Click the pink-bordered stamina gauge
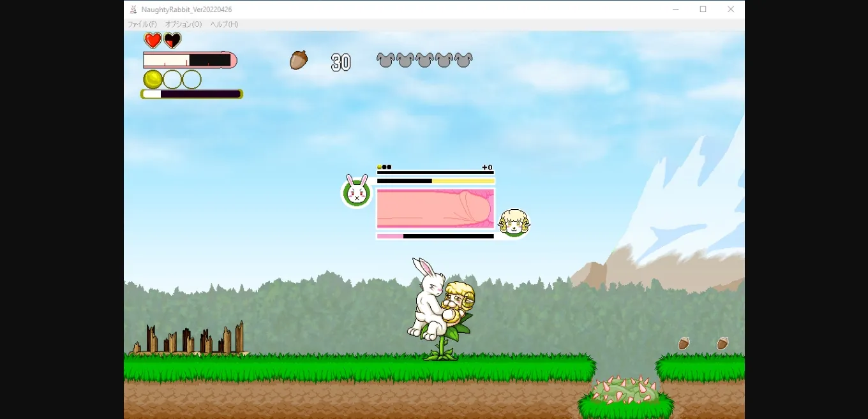Viewport: 868px width, 419px height. (x=190, y=60)
